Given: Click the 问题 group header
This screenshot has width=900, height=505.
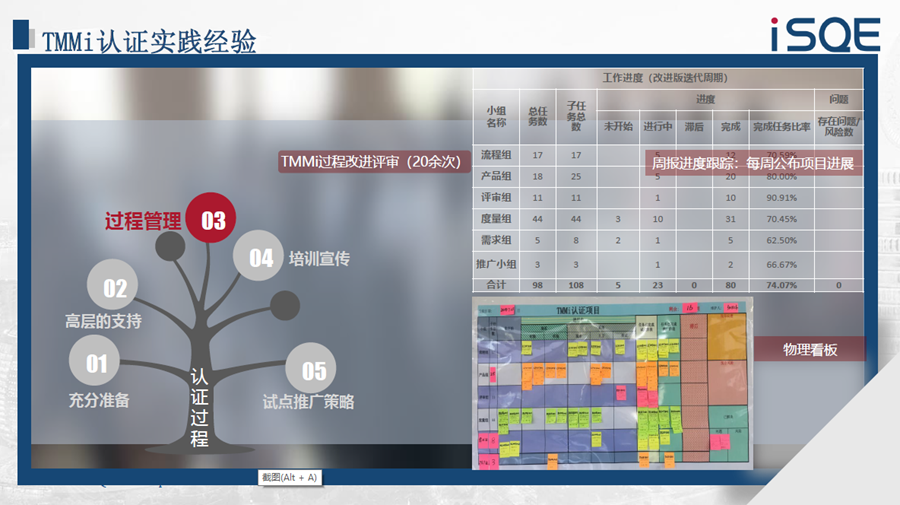Looking at the screenshot, I should (839, 99).
